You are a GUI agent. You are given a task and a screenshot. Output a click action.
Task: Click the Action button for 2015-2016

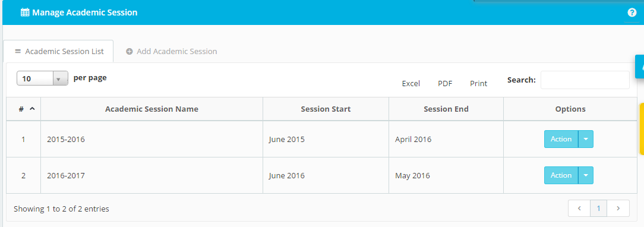(x=561, y=139)
